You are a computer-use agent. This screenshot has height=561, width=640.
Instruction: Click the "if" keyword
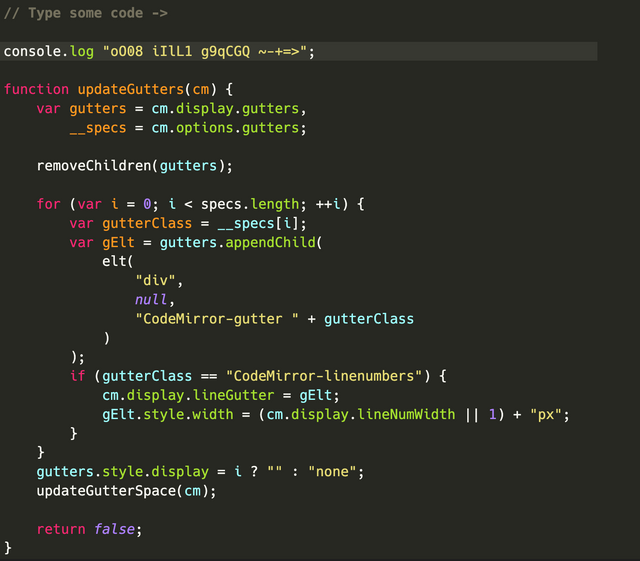coord(78,376)
